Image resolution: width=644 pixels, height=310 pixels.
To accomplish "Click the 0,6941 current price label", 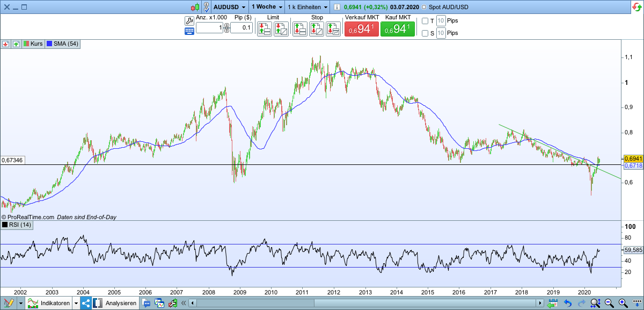I will click(x=633, y=159).
